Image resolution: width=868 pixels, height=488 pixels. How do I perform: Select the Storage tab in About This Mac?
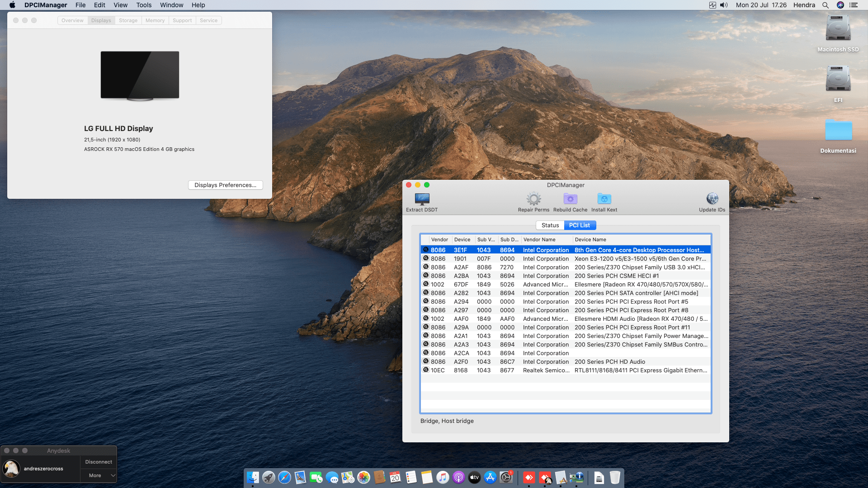(x=128, y=20)
